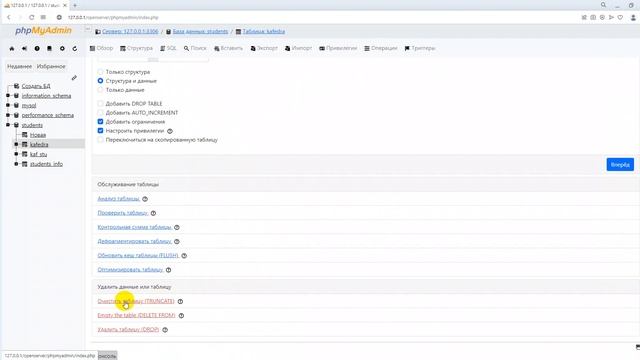Check Переключиться на скопированную таблицу

point(100,140)
